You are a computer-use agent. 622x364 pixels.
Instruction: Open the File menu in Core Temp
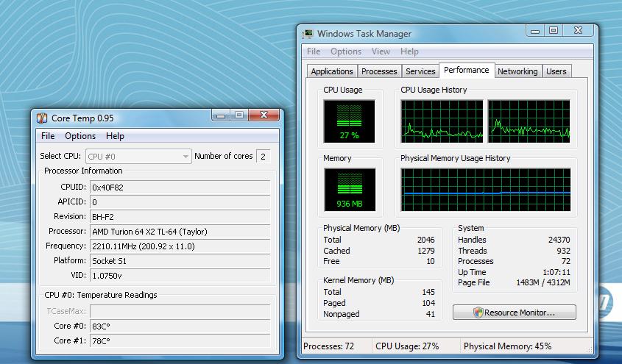pos(48,136)
